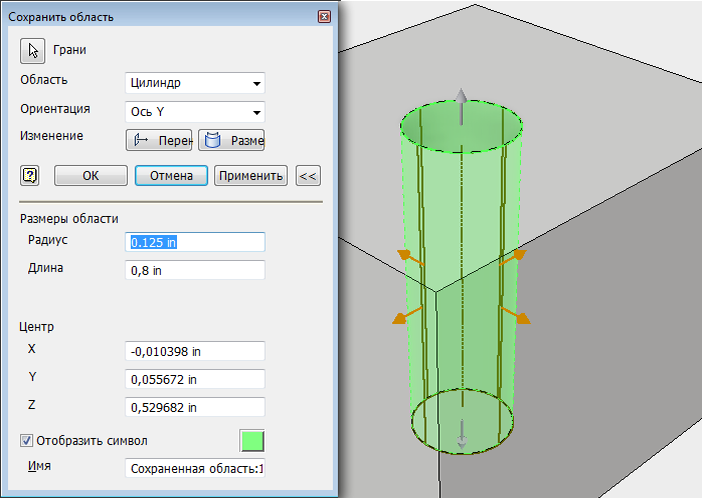Open the green symbol color swatch
Image resolution: width=702 pixels, height=498 pixels.
click(252, 441)
